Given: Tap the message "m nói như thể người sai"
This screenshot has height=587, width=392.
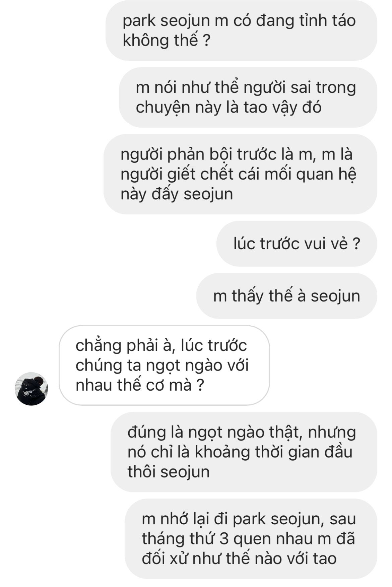Looking at the screenshot, I should pos(248,97).
